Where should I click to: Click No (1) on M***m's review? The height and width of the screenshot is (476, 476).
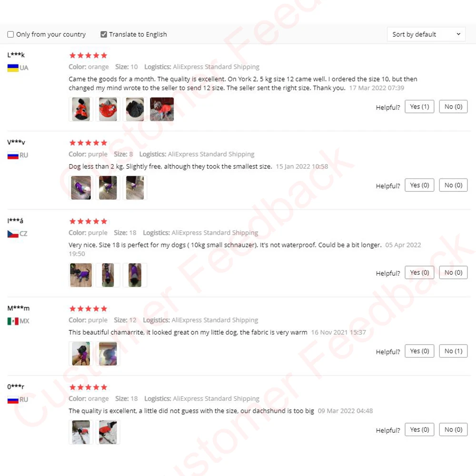pyautogui.click(x=453, y=351)
